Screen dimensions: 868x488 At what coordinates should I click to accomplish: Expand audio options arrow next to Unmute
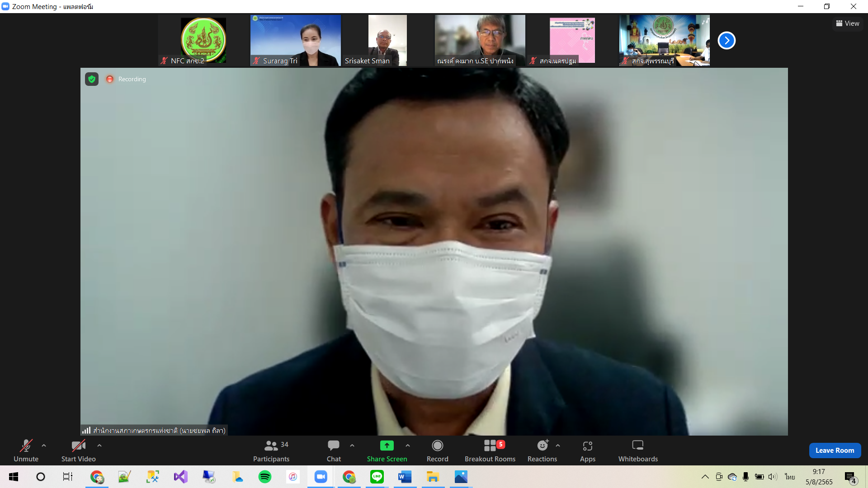44,446
